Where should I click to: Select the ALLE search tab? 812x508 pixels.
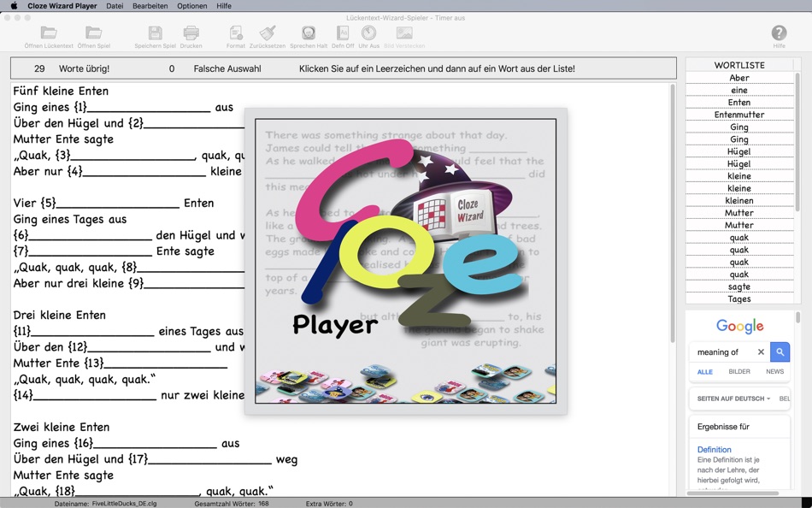click(705, 372)
